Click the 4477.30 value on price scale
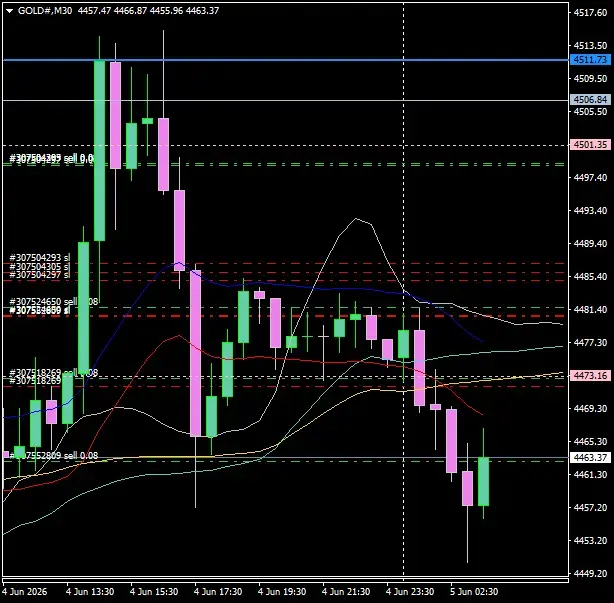 tap(590, 342)
